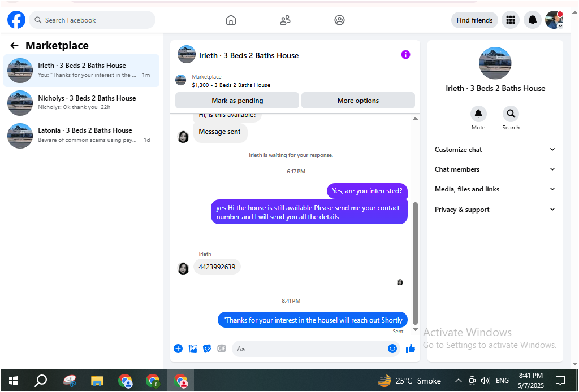The width and height of the screenshot is (579, 392).
Task: Open the Groups icon in top navigation
Action: (x=339, y=20)
